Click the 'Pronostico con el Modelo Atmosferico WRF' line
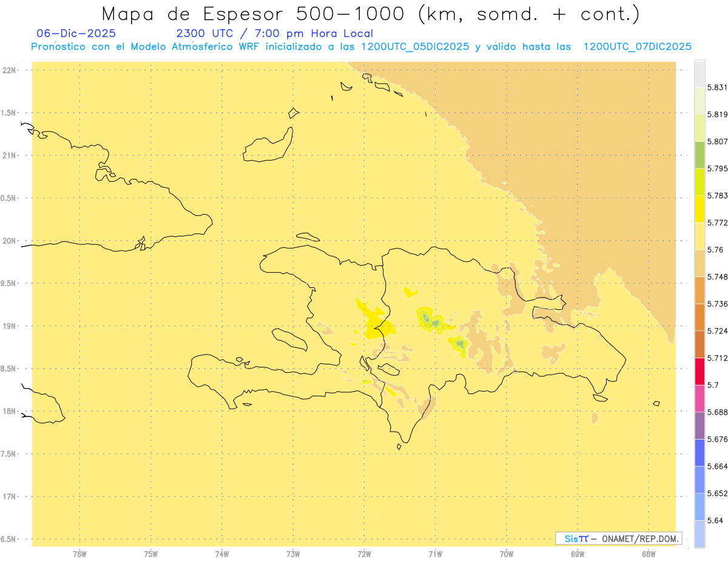The image size is (728, 562). pos(361,47)
